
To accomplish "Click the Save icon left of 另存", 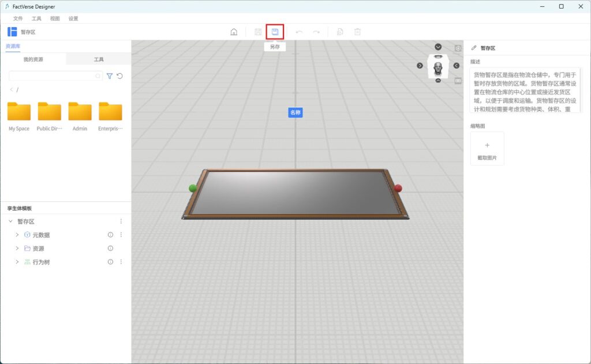I will pyautogui.click(x=258, y=32).
